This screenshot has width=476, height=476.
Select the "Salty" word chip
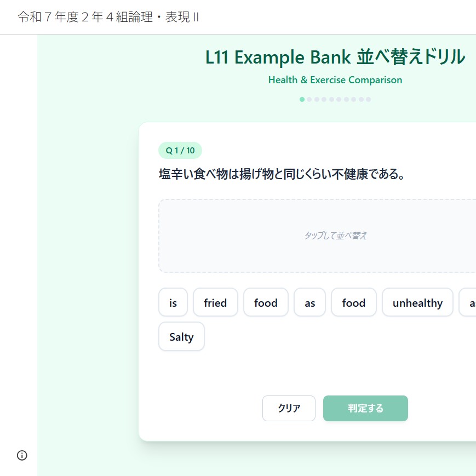tap(181, 337)
